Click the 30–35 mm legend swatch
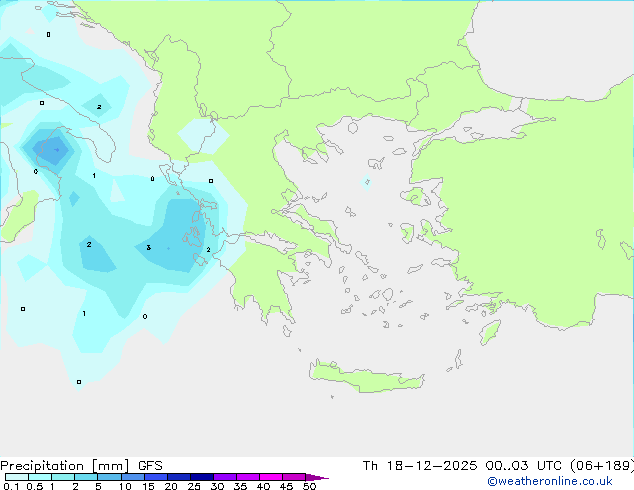634x490 pixels. [x=224, y=477]
